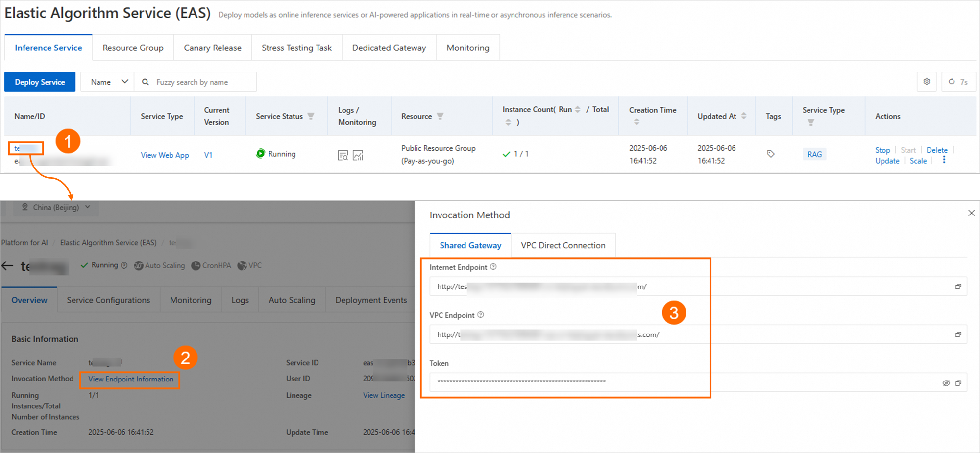Click the V1 version link
The height and width of the screenshot is (453, 980).
[x=208, y=155]
